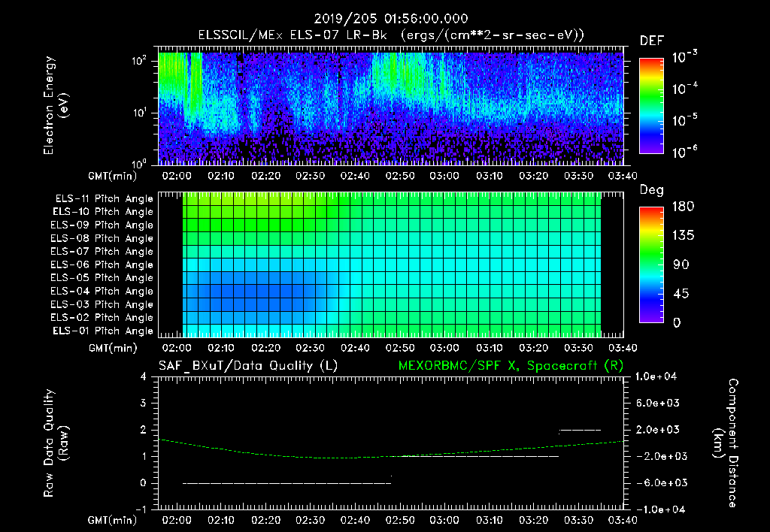
Task: Click the 10^0 energy axis label
Action: (x=140, y=163)
